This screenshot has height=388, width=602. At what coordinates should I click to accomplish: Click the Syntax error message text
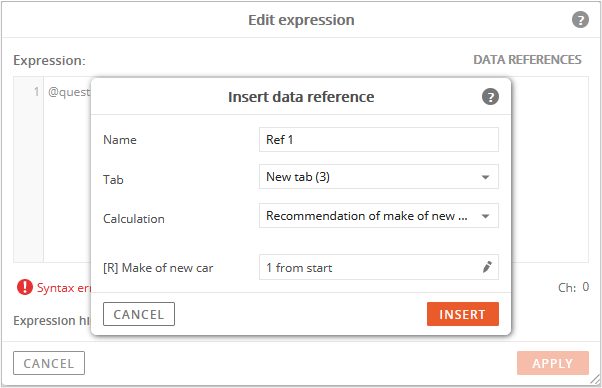click(64, 288)
